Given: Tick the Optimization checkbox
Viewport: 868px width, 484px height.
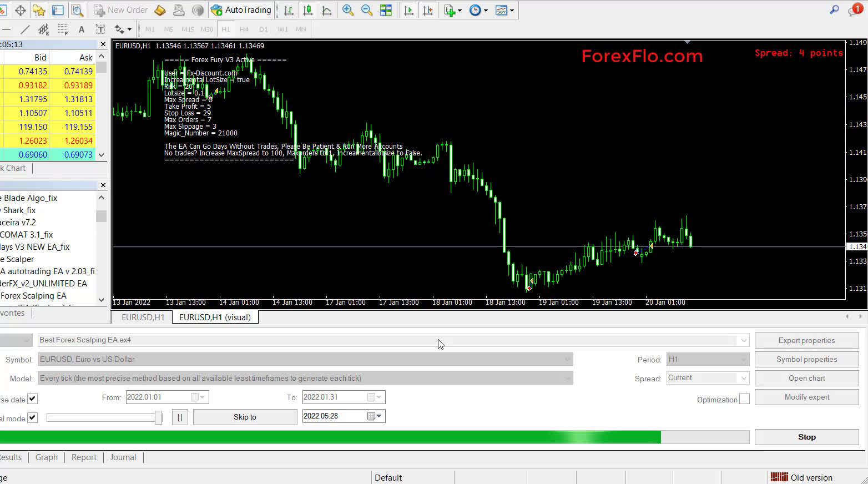Looking at the screenshot, I should coord(744,399).
